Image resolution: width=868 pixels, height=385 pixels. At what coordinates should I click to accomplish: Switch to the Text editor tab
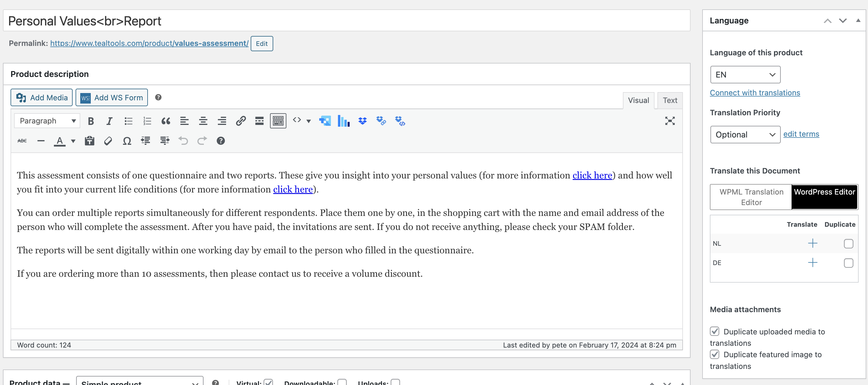coord(669,100)
